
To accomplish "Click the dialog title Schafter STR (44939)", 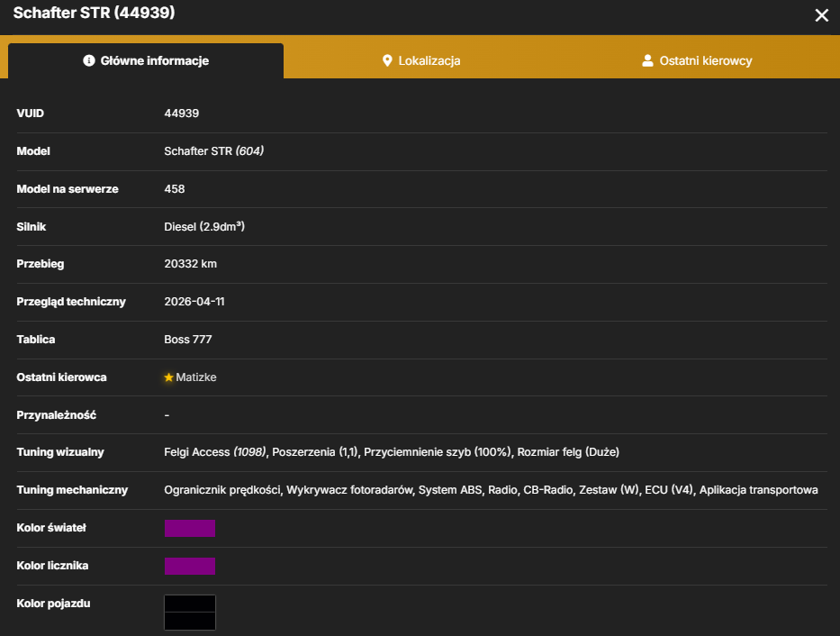I will pos(94,13).
